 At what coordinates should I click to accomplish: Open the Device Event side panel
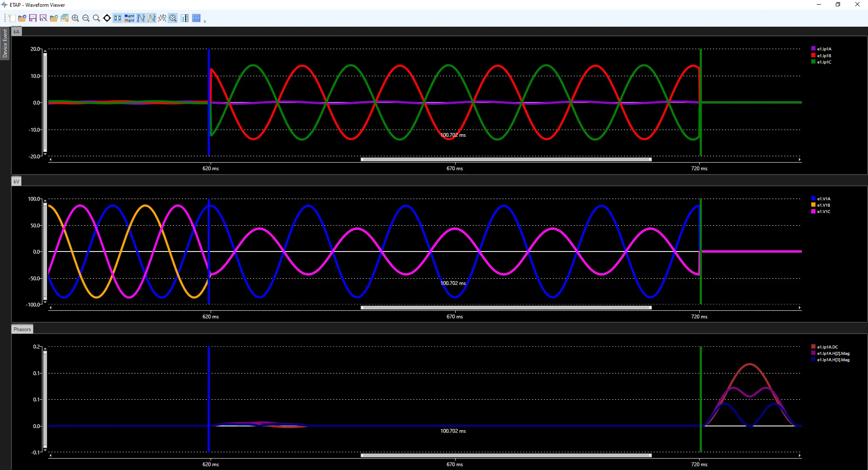[5, 44]
